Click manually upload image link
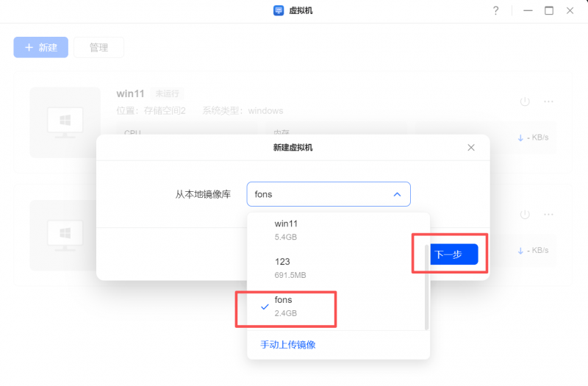This screenshot has width=588, height=386. tap(288, 345)
